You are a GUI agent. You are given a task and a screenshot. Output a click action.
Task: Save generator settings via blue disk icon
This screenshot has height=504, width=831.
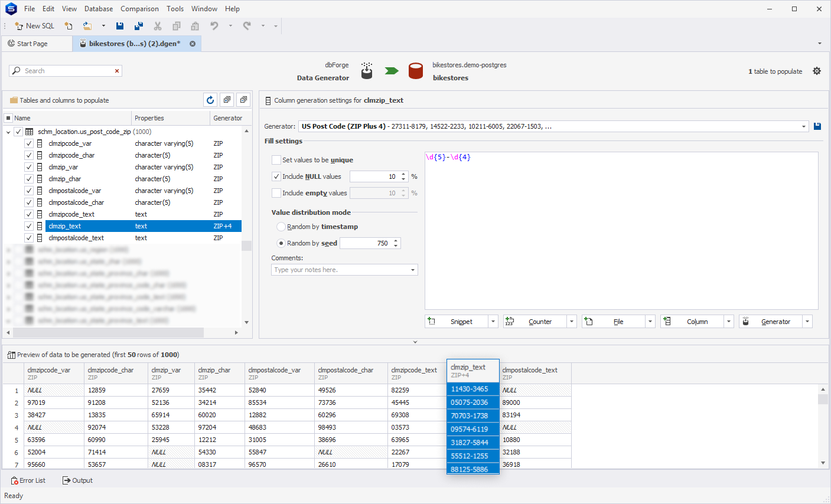[817, 126]
